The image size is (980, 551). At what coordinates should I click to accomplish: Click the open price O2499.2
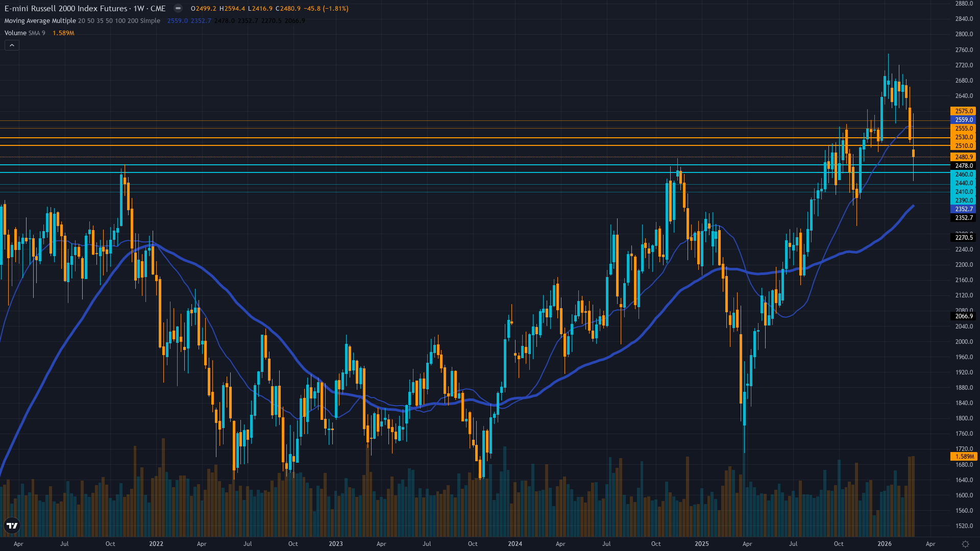(203, 9)
